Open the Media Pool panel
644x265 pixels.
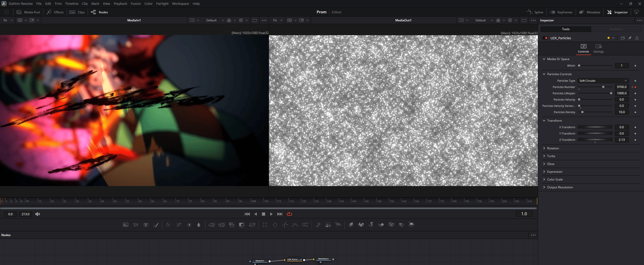click(x=28, y=12)
